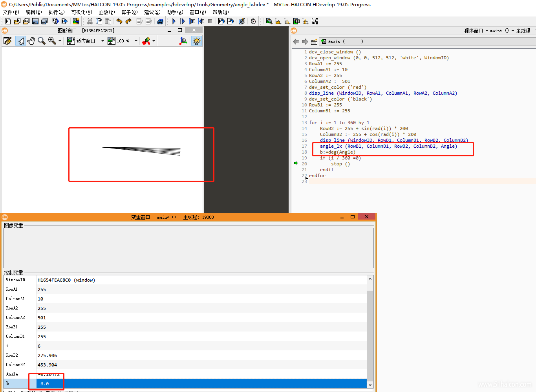
Task: Click the endfor code line
Action: click(317, 176)
